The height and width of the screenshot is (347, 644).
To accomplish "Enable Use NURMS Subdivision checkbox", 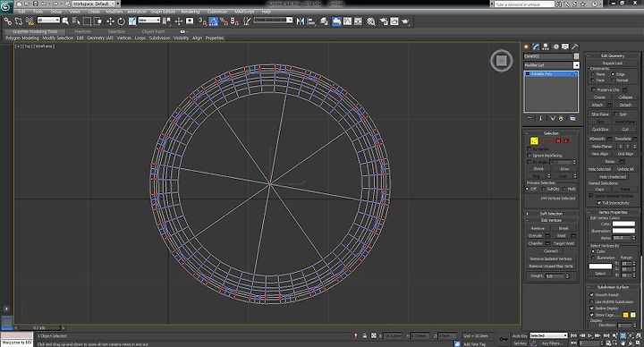I will (x=592, y=301).
